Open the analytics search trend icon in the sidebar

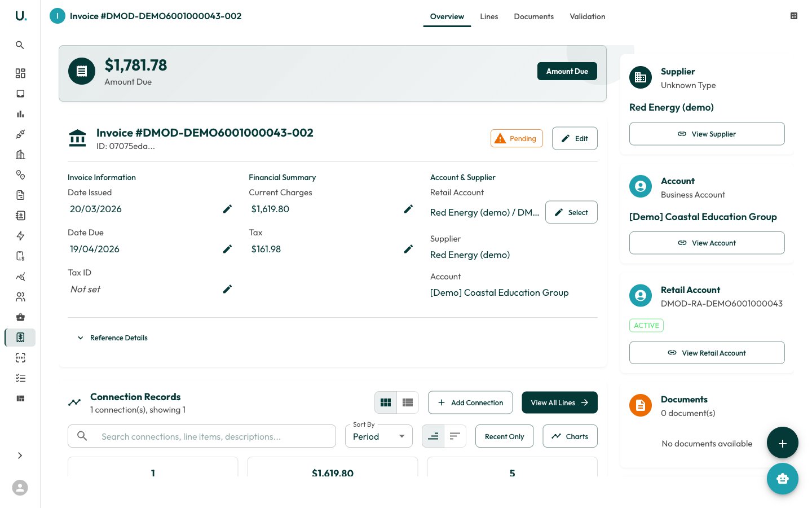pyautogui.click(x=20, y=277)
